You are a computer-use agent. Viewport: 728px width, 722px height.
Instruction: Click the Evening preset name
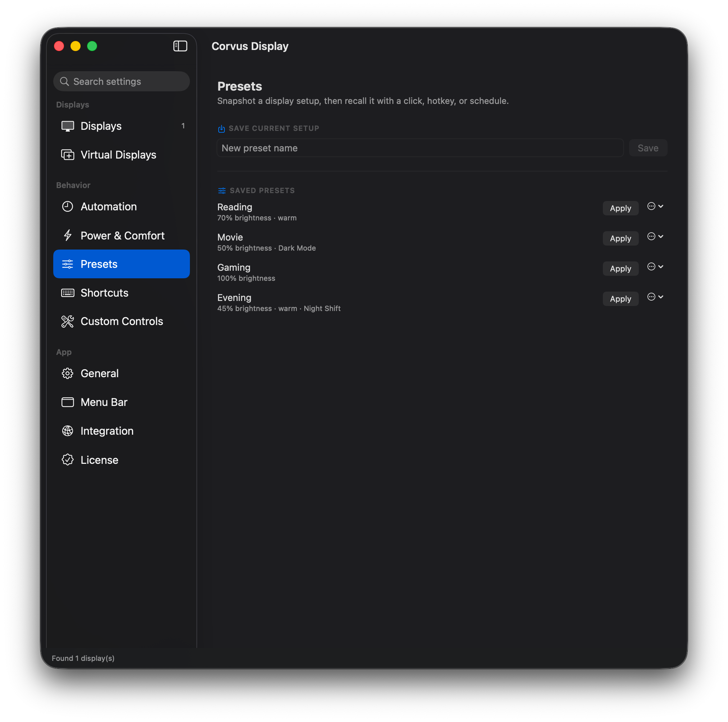pyautogui.click(x=235, y=298)
